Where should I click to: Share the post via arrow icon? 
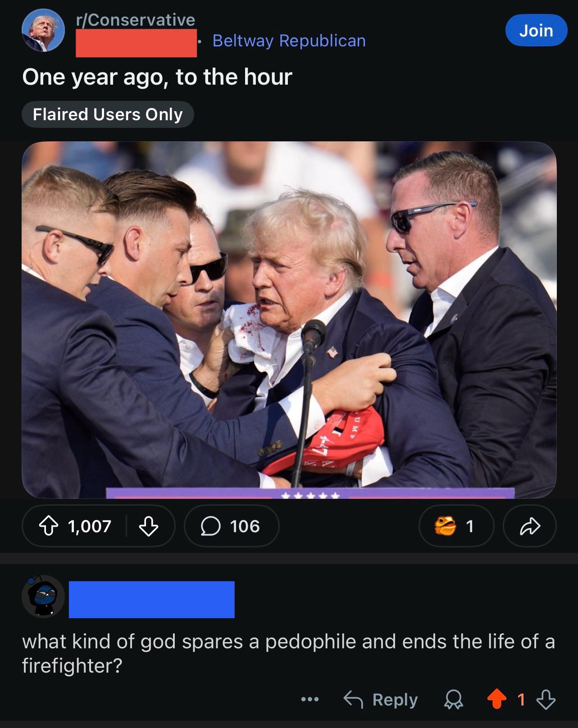pyautogui.click(x=529, y=525)
